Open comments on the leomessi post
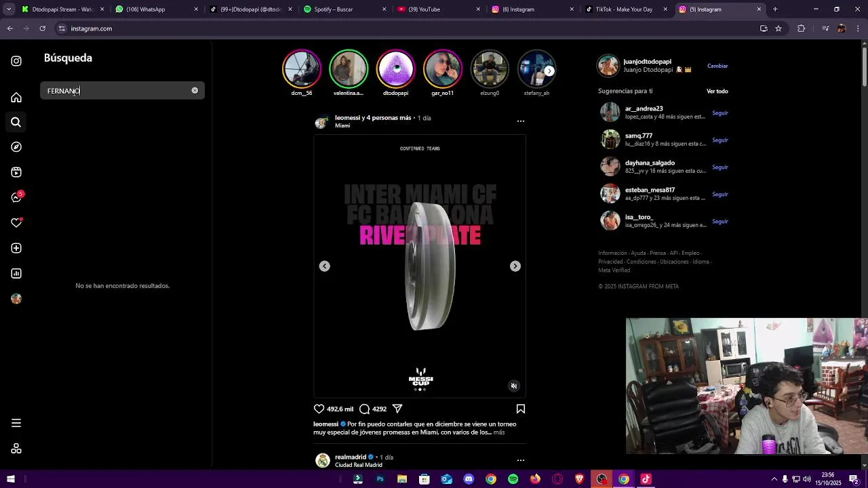Image resolution: width=868 pixels, height=488 pixels. (x=364, y=409)
